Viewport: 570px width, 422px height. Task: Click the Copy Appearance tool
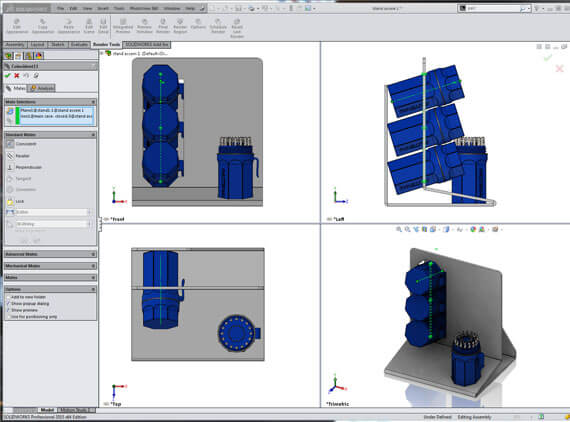tap(43, 27)
